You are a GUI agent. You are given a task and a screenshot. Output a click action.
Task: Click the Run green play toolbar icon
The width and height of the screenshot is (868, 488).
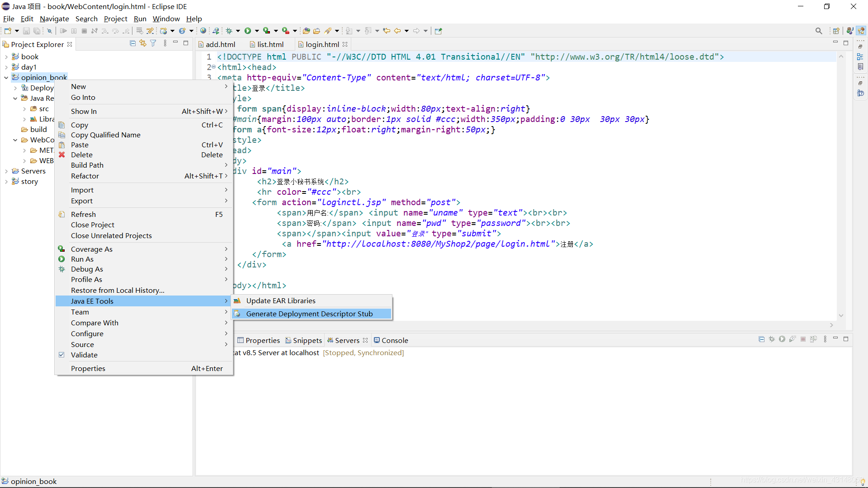click(x=248, y=31)
